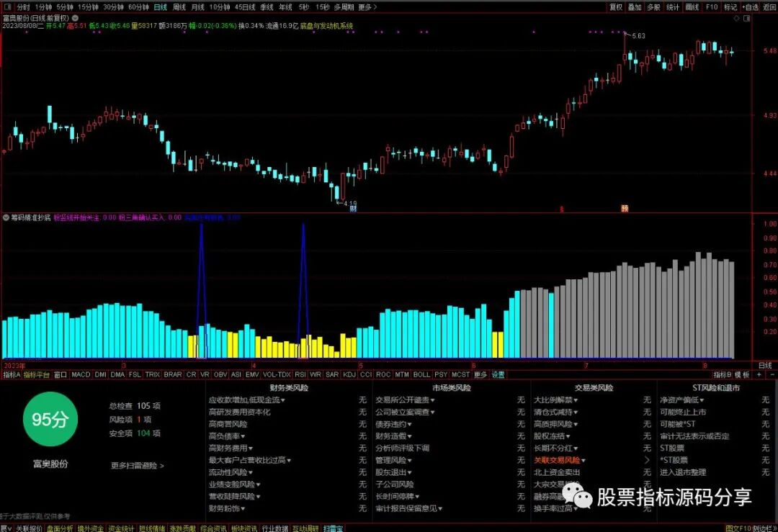Add the stock with +自选
This screenshot has width=778, height=532.
coord(750,7)
